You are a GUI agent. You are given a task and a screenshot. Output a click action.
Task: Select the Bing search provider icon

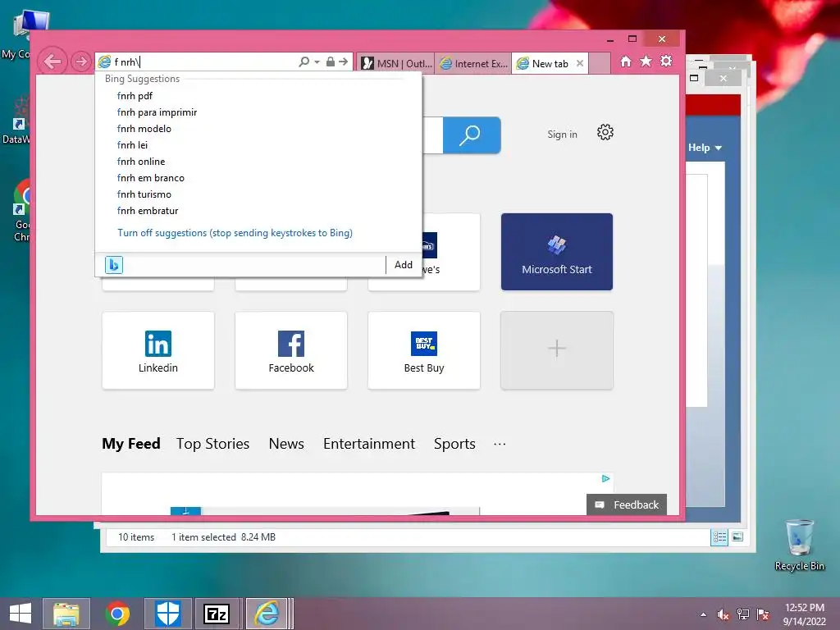pos(113,265)
